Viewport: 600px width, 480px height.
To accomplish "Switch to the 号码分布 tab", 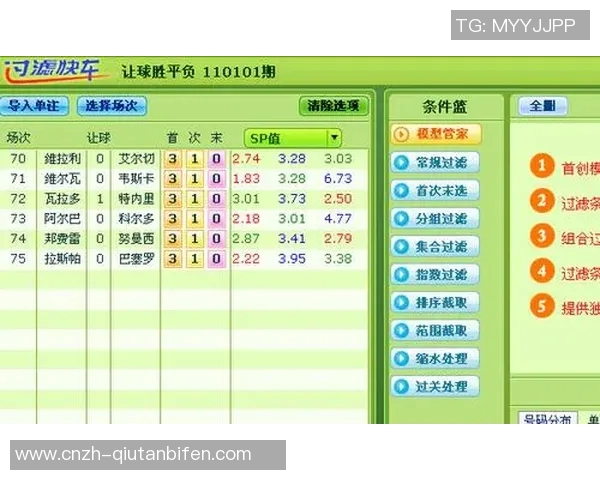I will (x=548, y=418).
